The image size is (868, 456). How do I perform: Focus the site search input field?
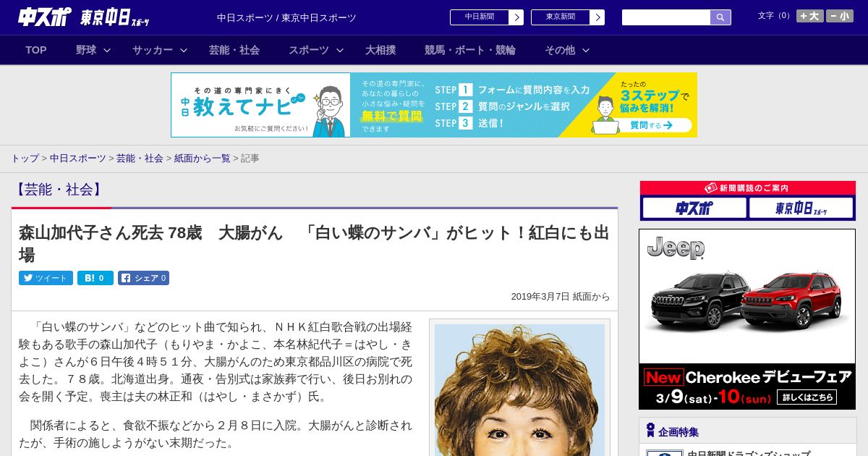[x=666, y=17]
